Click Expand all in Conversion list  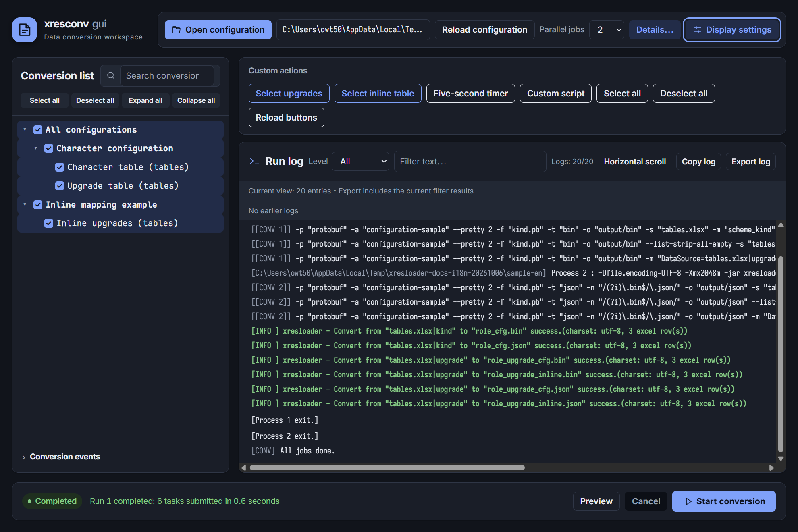click(145, 100)
